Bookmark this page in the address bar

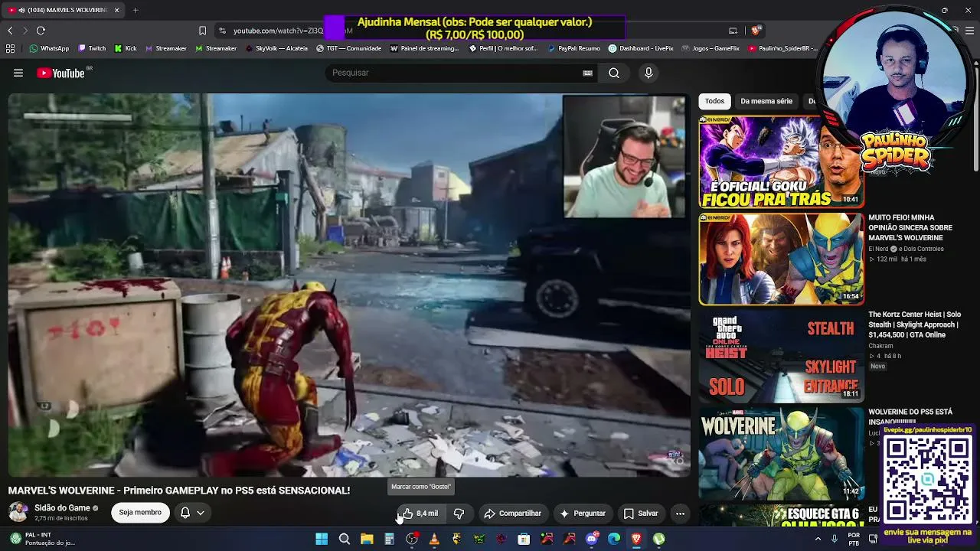click(x=202, y=31)
